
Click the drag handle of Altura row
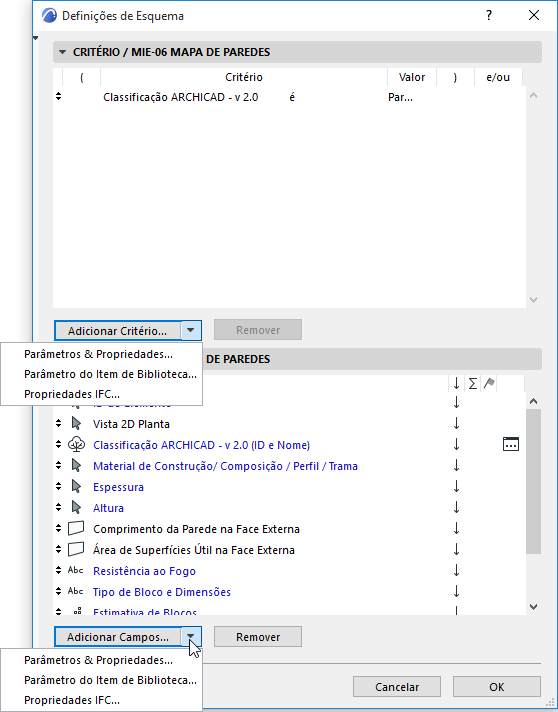(58, 507)
